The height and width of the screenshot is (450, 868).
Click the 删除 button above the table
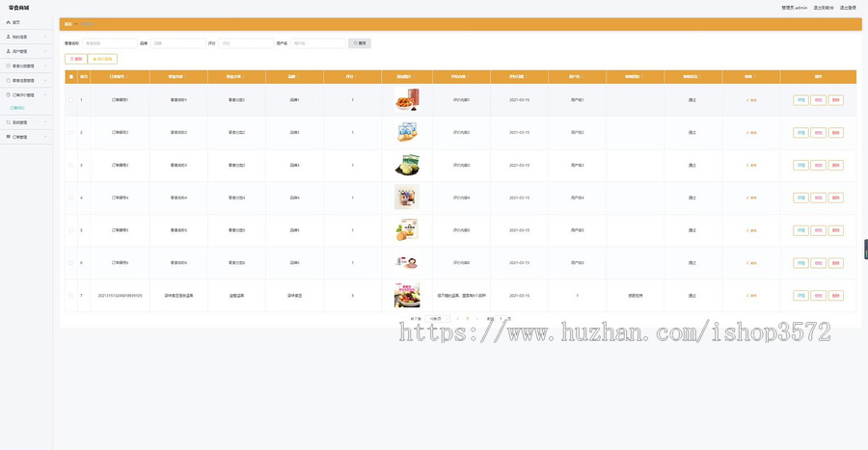(x=76, y=59)
